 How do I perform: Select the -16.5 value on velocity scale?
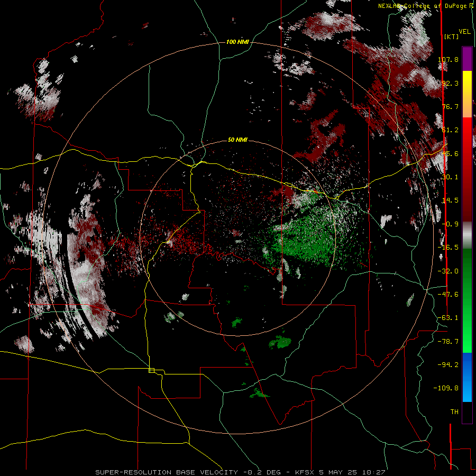point(448,248)
